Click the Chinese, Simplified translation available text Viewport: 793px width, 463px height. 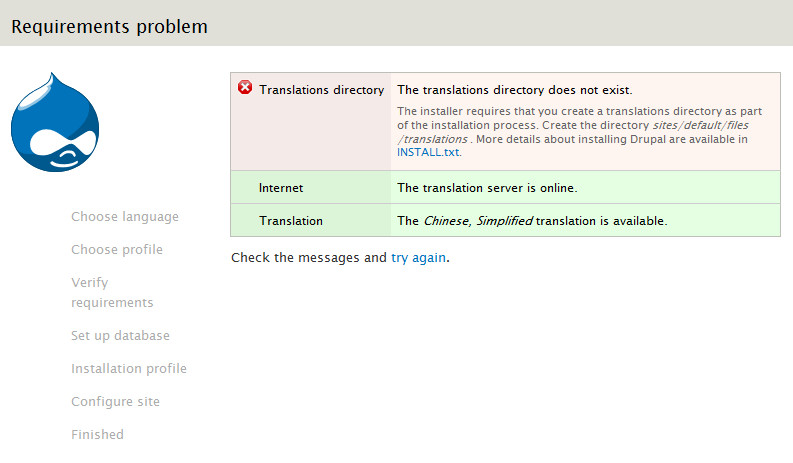[531, 221]
